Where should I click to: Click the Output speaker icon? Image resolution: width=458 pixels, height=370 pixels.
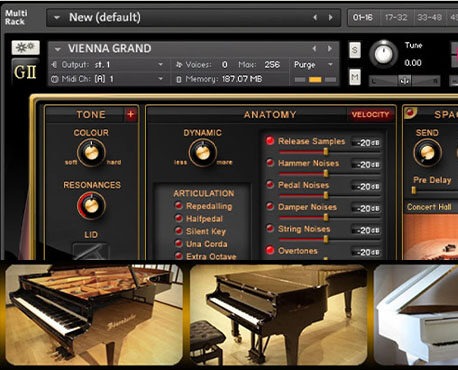point(54,64)
